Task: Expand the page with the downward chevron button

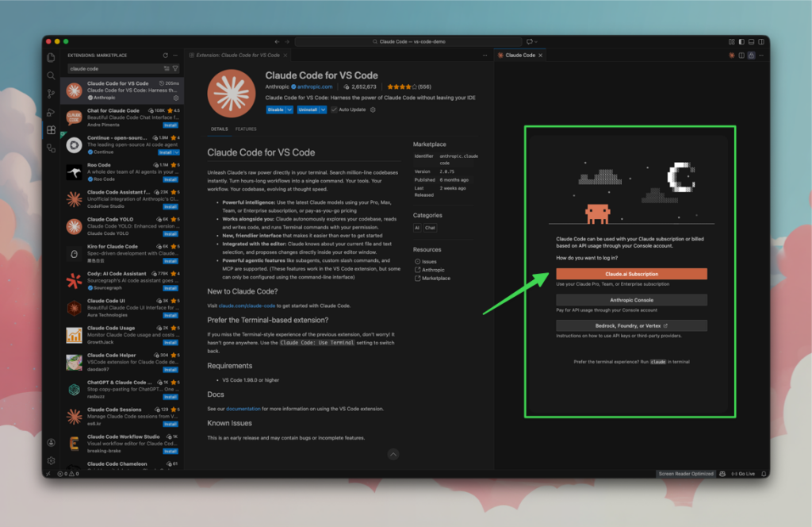Action: [x=393, y=454]
